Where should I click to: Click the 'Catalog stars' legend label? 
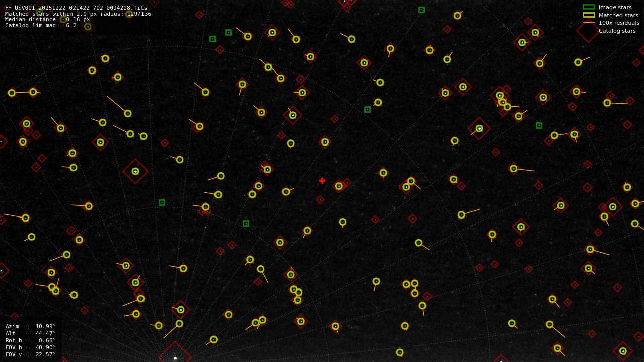coord(617,31)
